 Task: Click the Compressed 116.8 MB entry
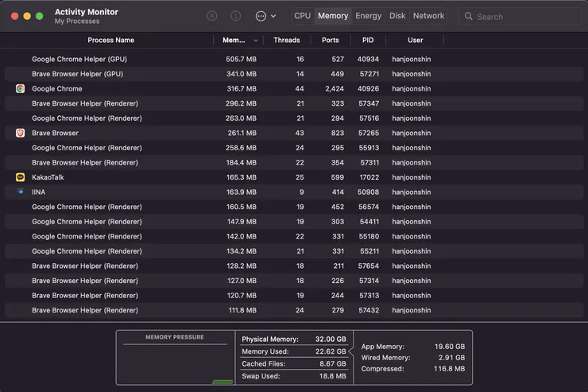click(413, 369)
